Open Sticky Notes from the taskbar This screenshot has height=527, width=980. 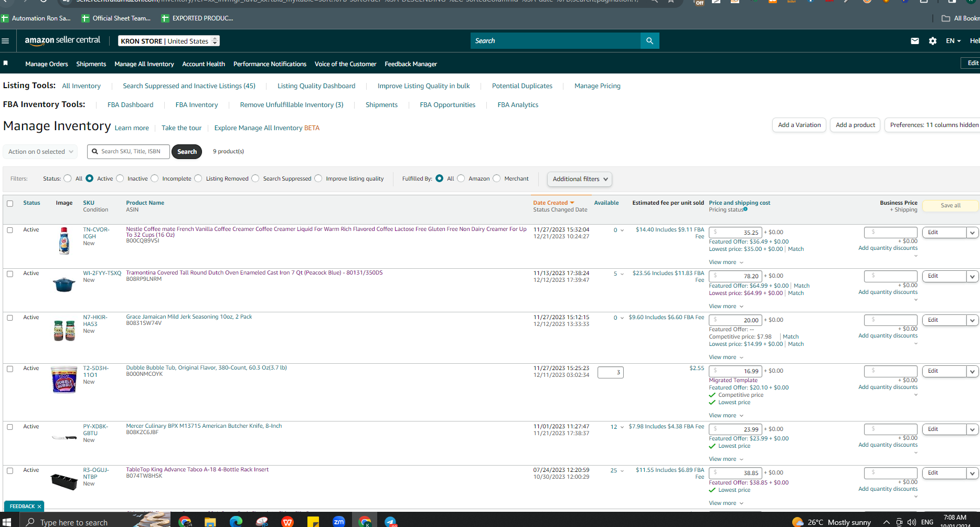313,522
